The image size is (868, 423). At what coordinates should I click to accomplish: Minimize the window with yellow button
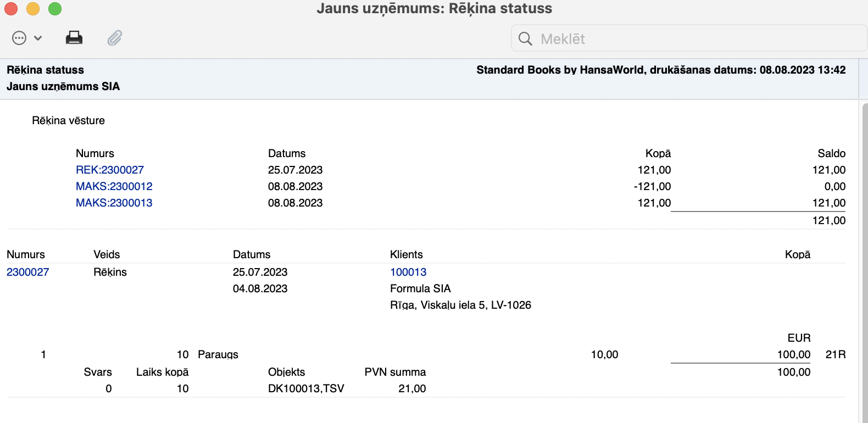click(33, 9)
